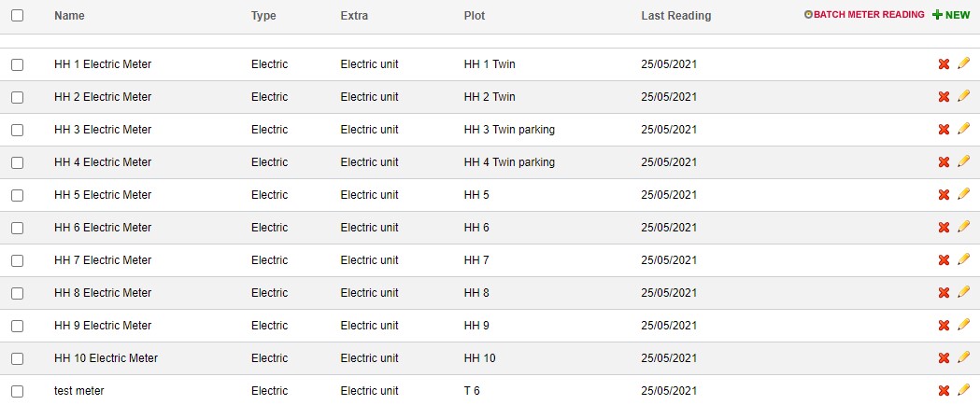Click pencil icon for HH 10 Electric Meter
Screen dimensions: 980x405
coord(964,357)
